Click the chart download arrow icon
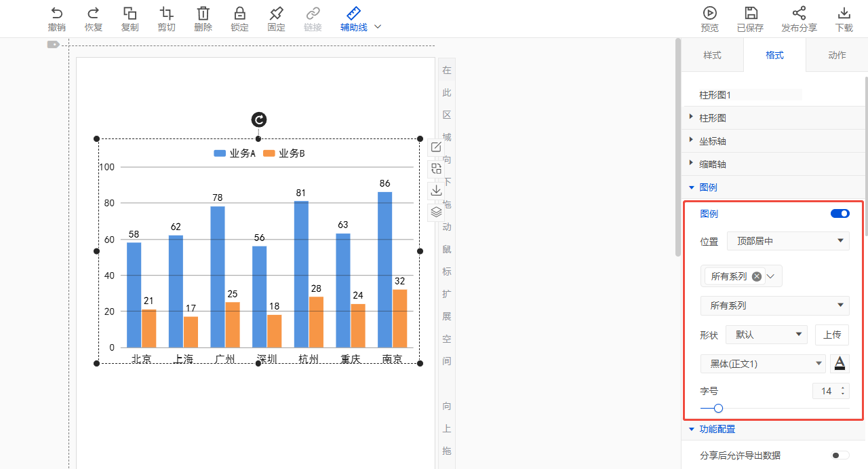868x469 pixels. tap(437, 190)
